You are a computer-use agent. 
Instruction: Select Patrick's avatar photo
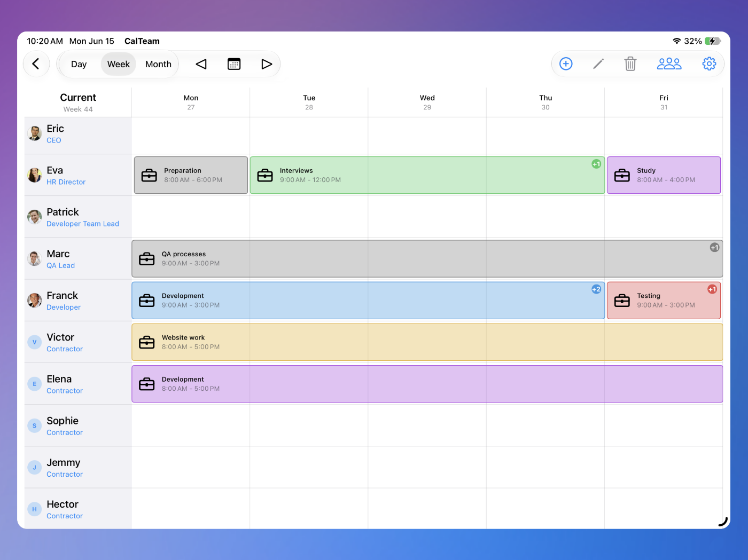(35, 217)
